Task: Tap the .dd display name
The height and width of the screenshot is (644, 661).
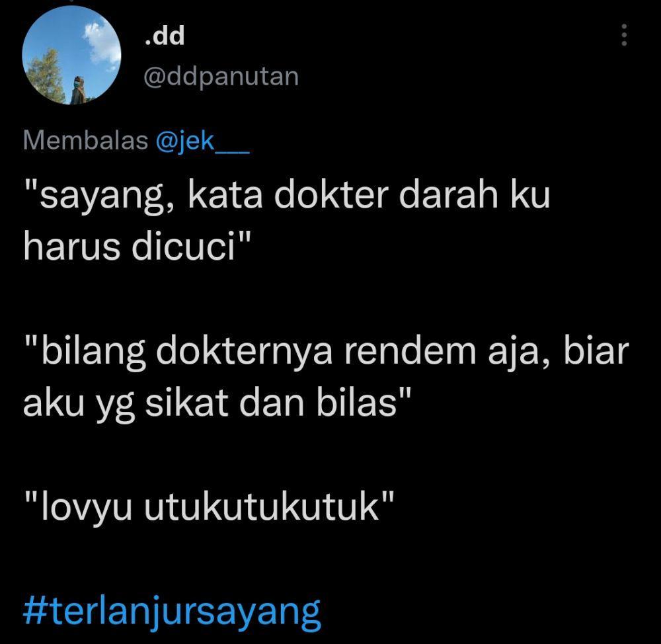Action: coord(164,36)
